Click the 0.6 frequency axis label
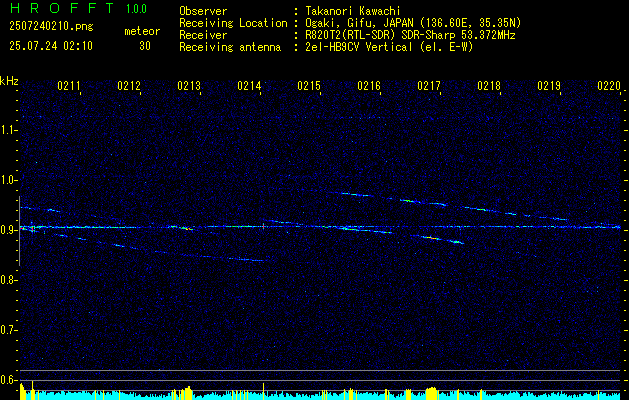 8,380
